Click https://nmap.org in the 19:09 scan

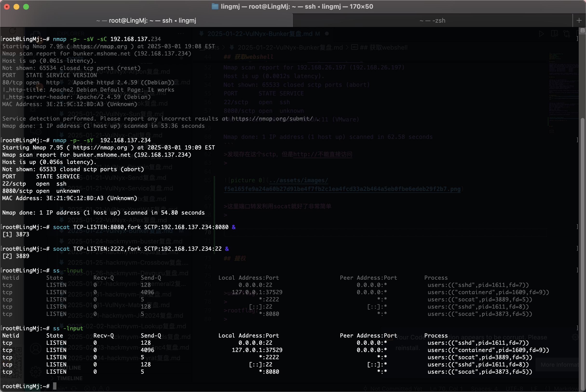100,148
